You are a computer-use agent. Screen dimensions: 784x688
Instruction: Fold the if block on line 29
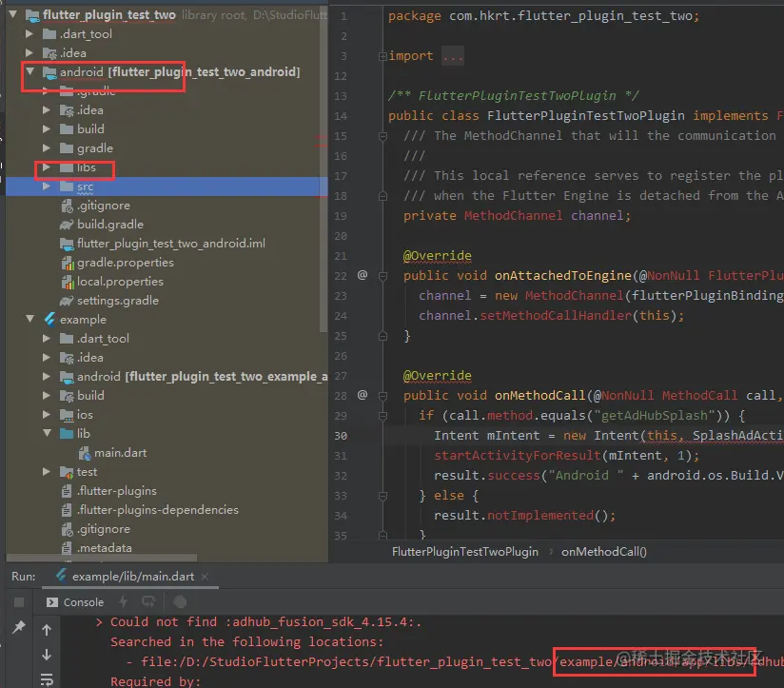tap(383, 416)
